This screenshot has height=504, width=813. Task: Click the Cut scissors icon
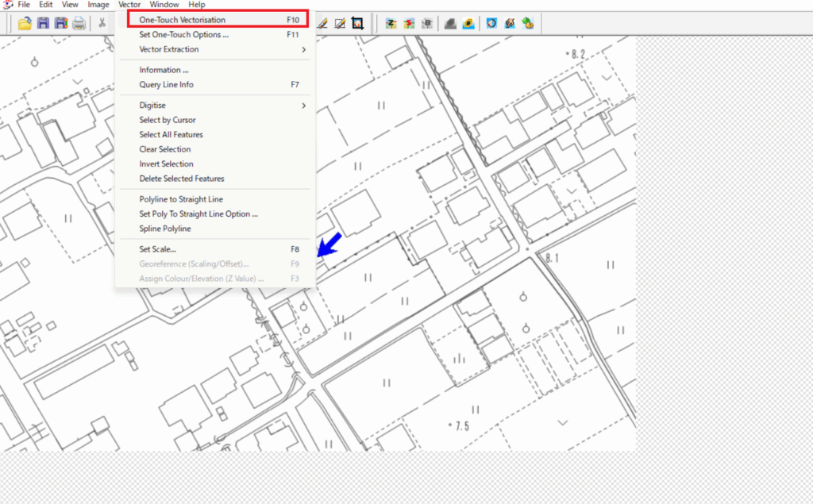[x=102, y=23]
